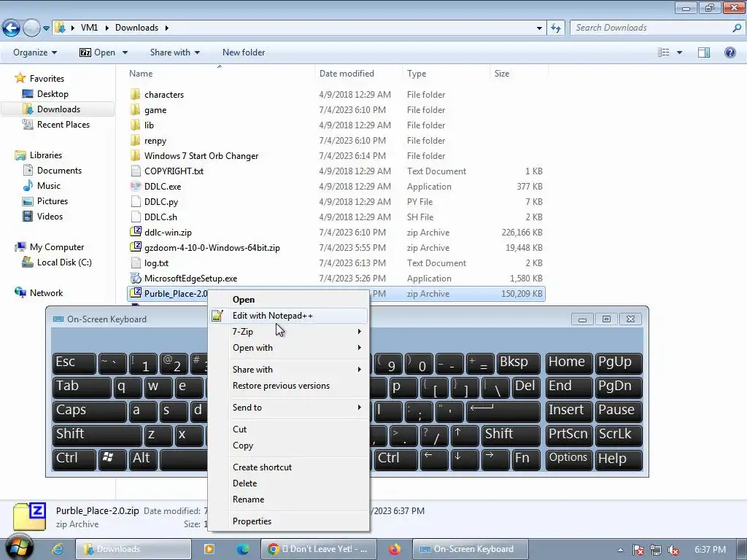Open Firefox from the taskbar
Viewport: 747px width, 560px height.
395,549
